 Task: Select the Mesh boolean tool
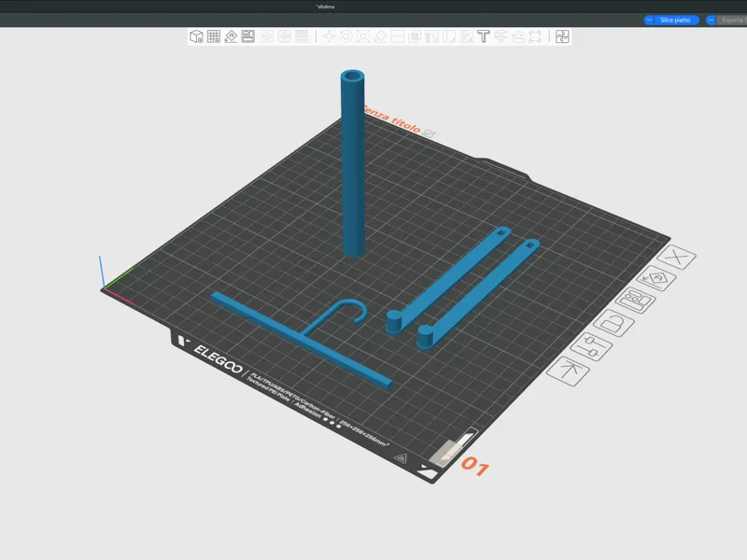(x=415, y=36)
